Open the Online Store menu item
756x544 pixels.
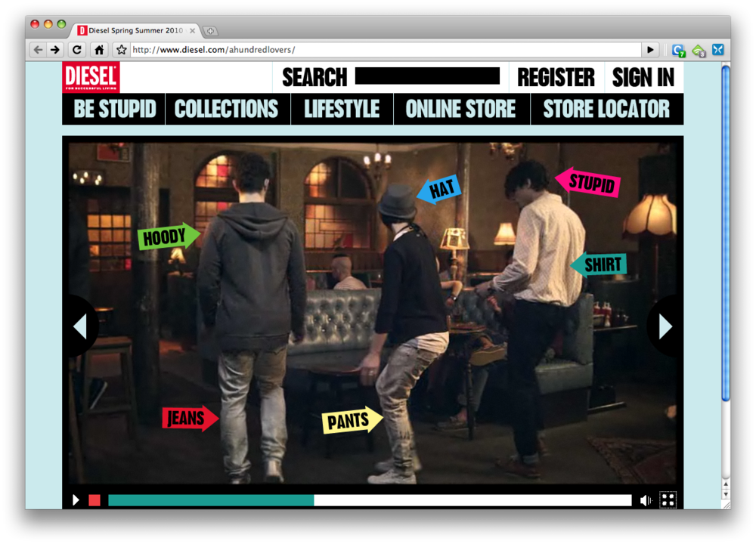460,109
